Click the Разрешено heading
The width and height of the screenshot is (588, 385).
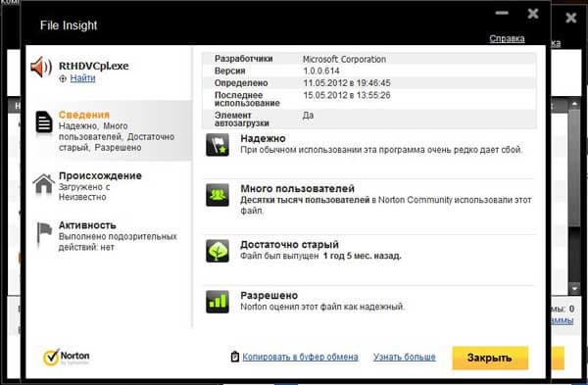coord(269,296)
